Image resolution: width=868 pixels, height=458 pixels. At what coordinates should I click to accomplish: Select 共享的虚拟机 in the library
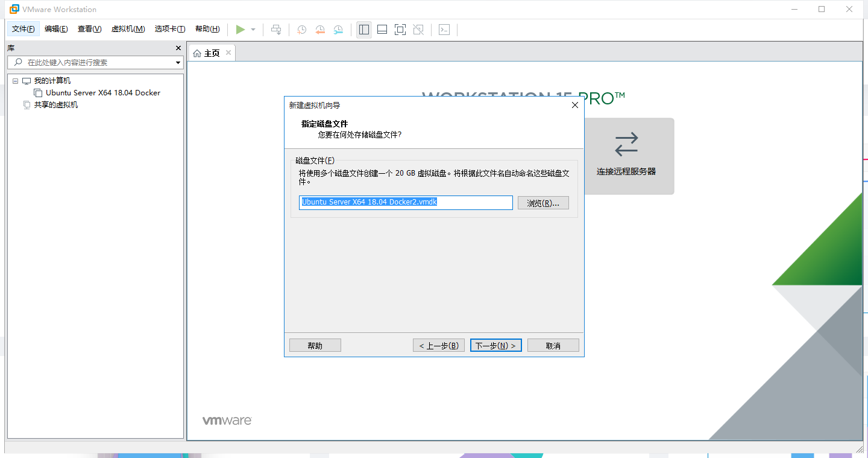(55, 105)
